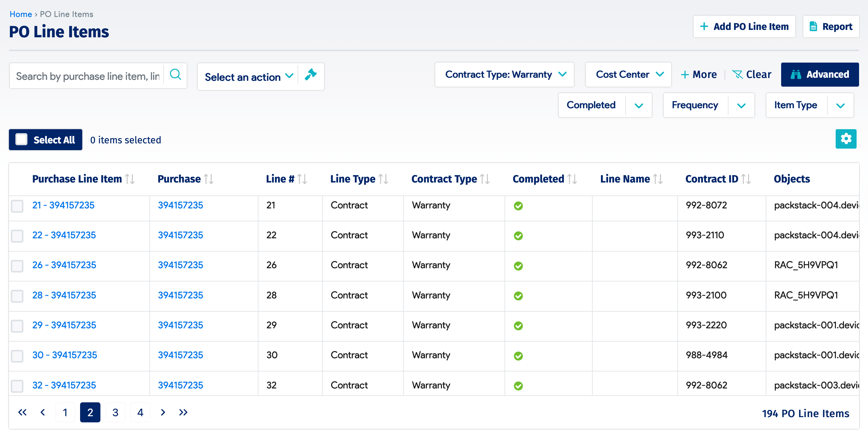
Task: Open purchase line item 30 - 394157235 link
Action: (x=65, y=355)
